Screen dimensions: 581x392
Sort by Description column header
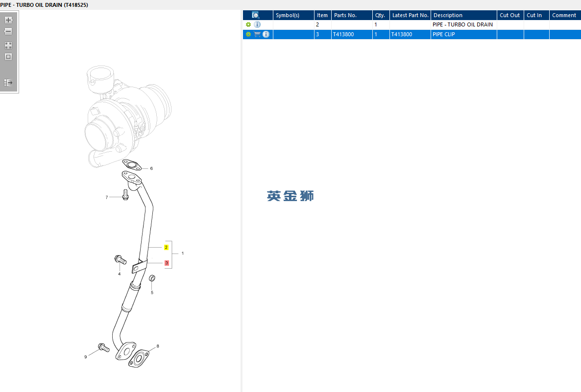[464, 15]
